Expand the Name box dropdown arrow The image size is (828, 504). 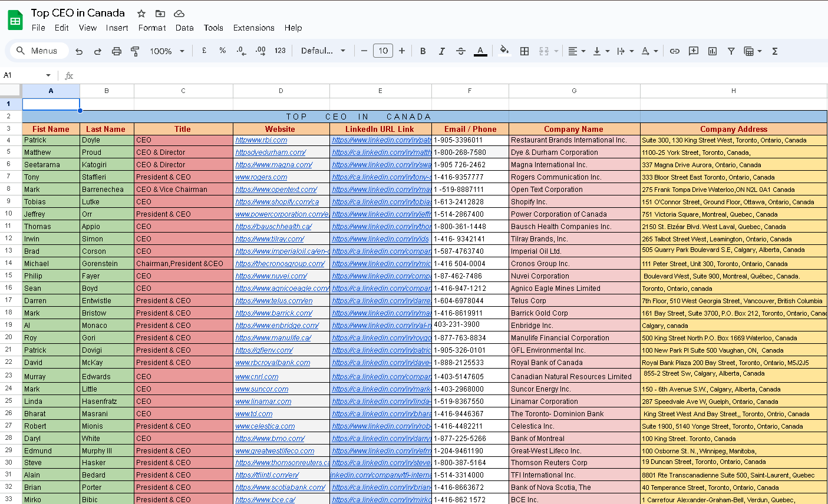(x=48, y=75)
